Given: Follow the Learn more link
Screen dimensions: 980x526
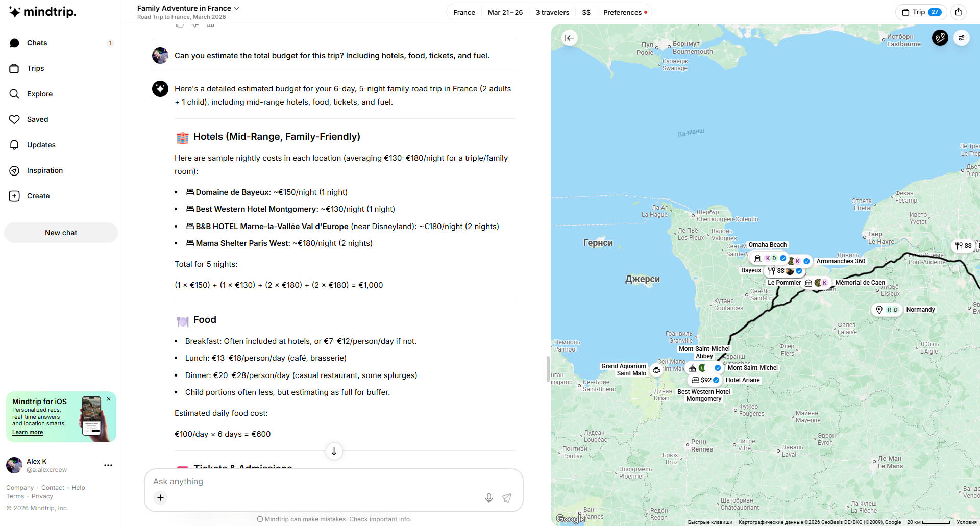Looking at the screenshot, I should click(x=28, y=432).
